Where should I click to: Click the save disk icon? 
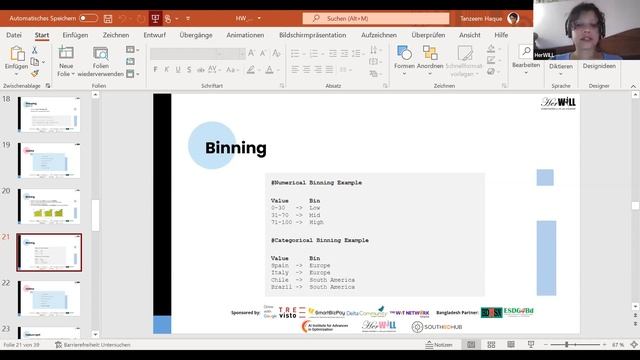[108, 18]
